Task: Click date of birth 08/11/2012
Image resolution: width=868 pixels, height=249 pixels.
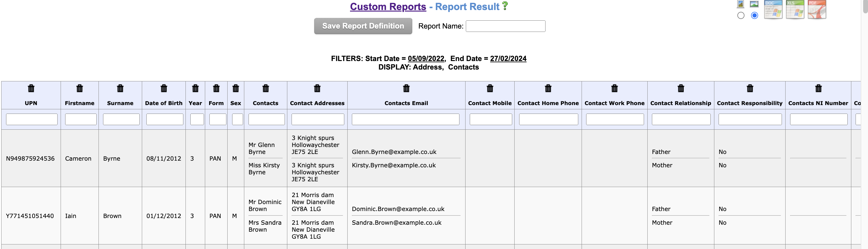Action: pos(164,159)
